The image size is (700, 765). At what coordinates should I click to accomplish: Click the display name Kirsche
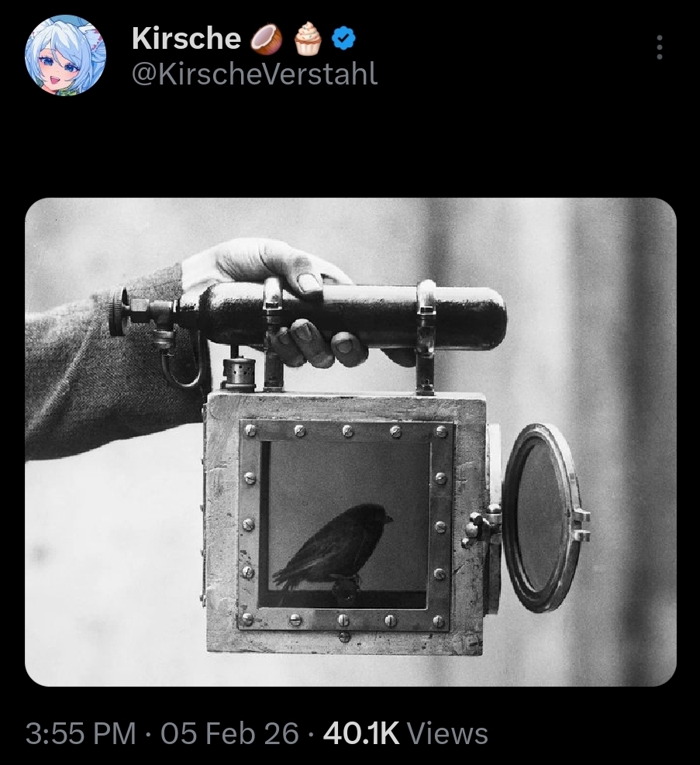click(x=186, y=39)
